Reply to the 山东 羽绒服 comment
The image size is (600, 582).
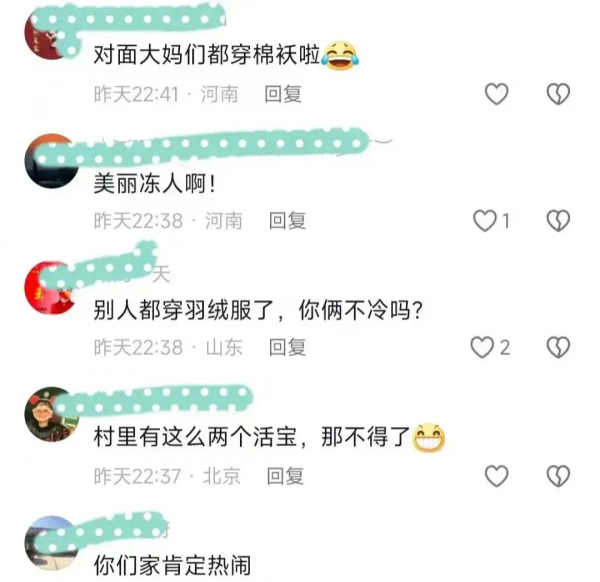coord(287,347)
